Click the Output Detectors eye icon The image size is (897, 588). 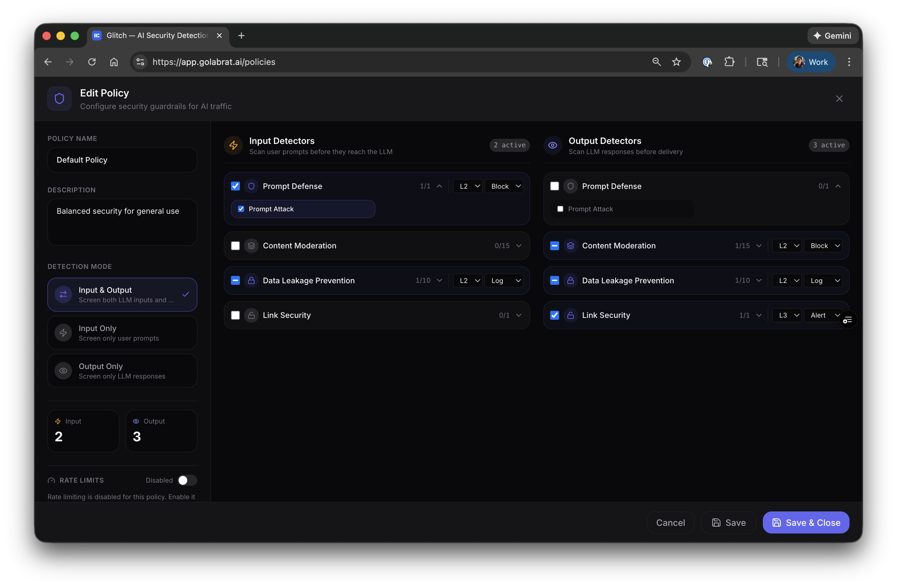point(553,145)
